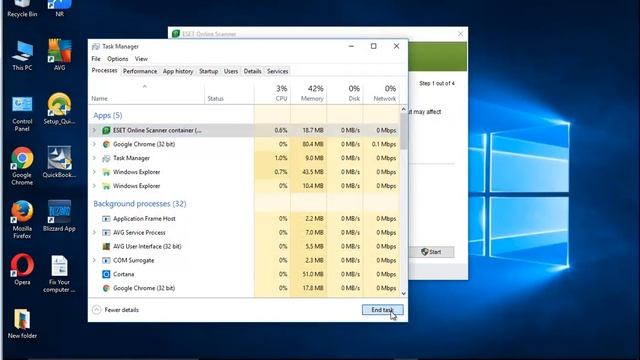Viewport: 640px width, 360px height.
Task: Expand the Windows Explorer row using 43.5 MB
Action: [x=94, y=172]
